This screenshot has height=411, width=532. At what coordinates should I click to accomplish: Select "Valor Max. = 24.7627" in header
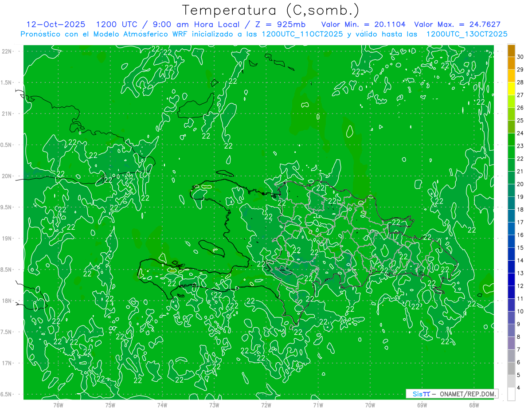tap(457, 24)
